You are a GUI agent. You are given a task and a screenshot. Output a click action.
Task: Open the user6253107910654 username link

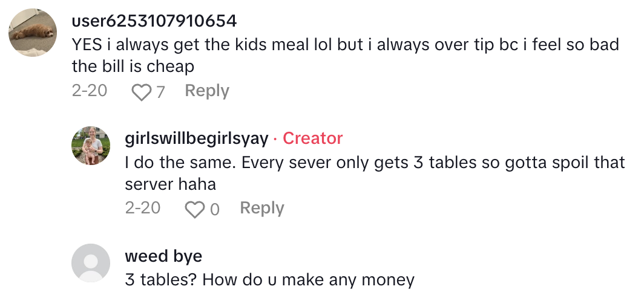coord(154,21)
